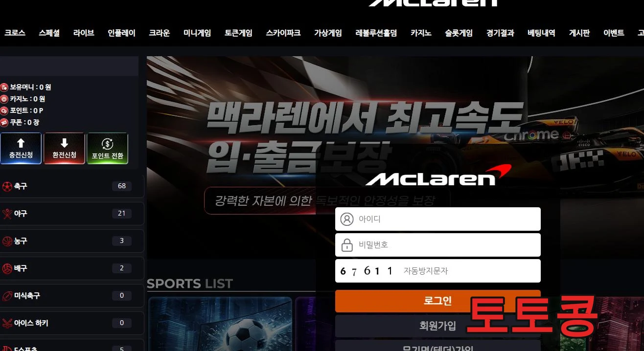Open the 라이브 menu
The image size is (644, 351).
coord(84,33)
